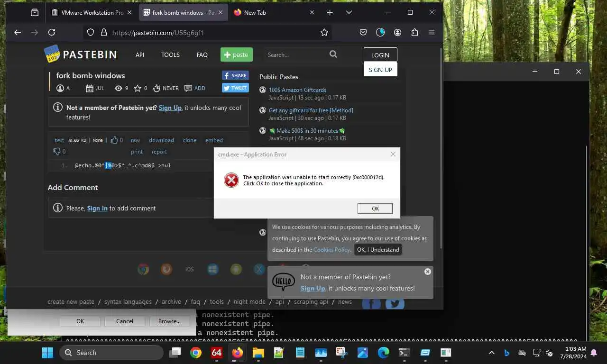The width and height of the screenshot is (607, 364).
Task: Open the raw view link
Action: (136, 140)
